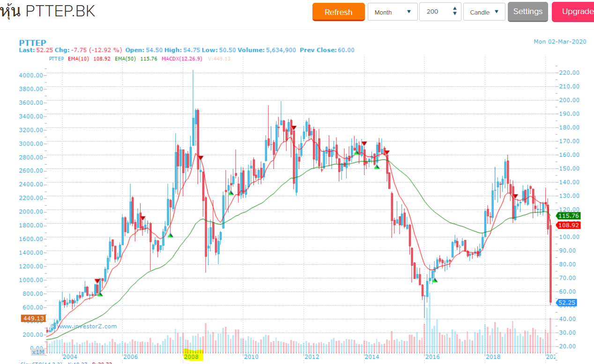Viewport: 594px width, 364px height.
Task: Click the green 115.76 price tag
Action: [569, 216]
